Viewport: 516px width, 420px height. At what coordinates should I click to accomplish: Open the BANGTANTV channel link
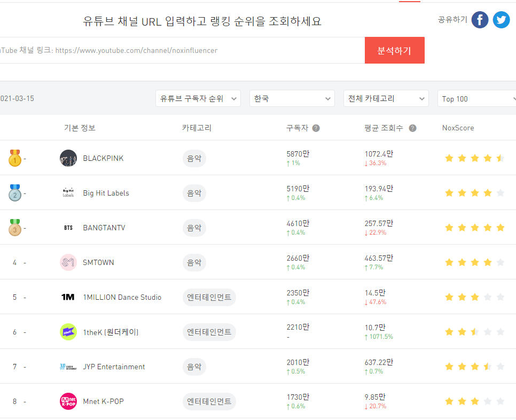(104, 228)
